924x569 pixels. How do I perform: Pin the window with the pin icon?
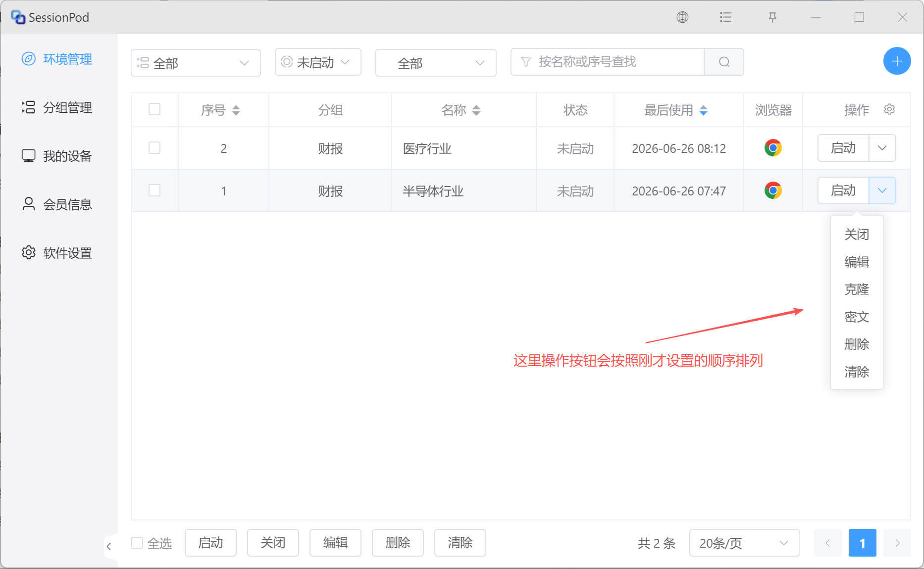772,17
